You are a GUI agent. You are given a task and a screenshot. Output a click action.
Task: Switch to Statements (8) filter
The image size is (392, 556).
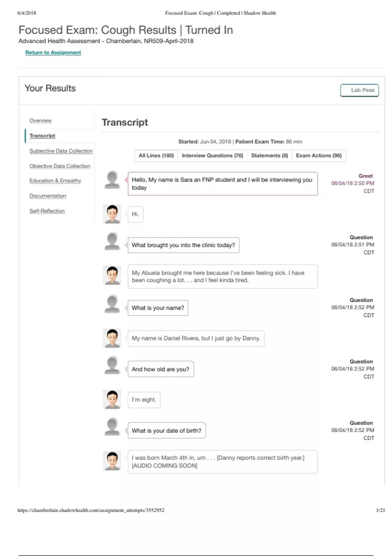(269, 156)
